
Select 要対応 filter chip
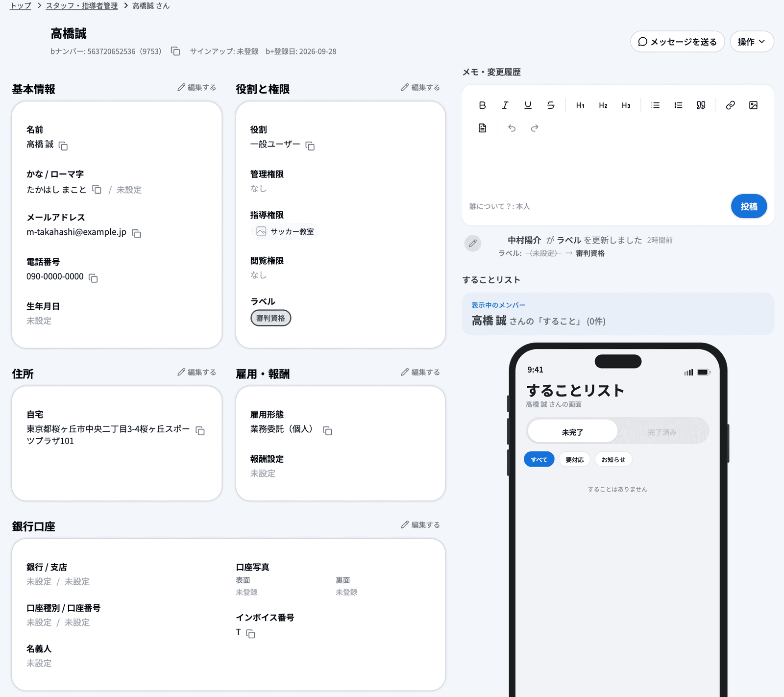point(575,460)
